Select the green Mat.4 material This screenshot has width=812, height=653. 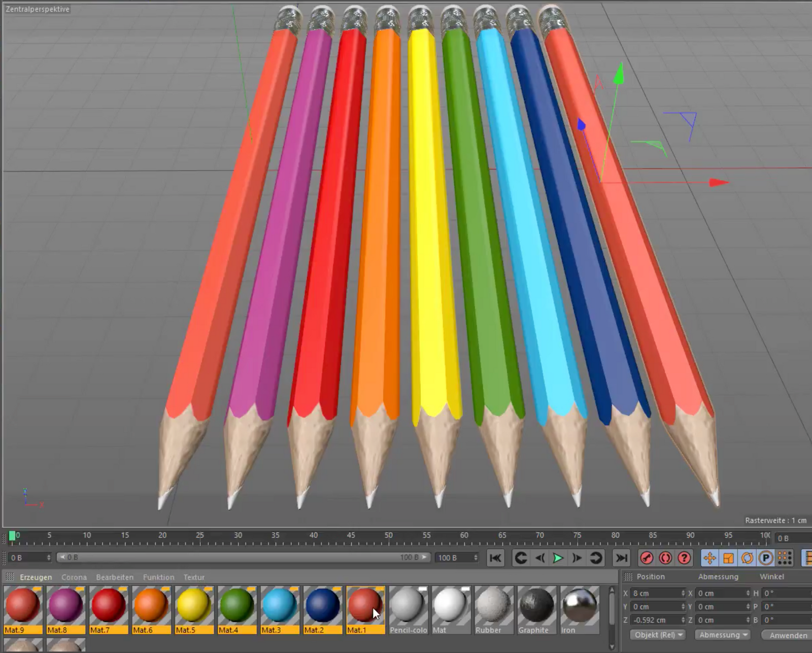click(237, 610)
